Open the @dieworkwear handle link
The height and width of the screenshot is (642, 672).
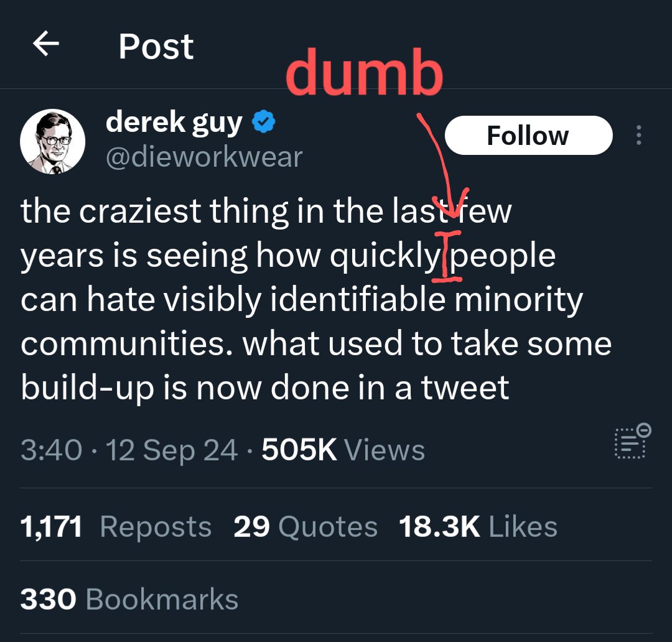pyautogui.click(x=204, y=157)
